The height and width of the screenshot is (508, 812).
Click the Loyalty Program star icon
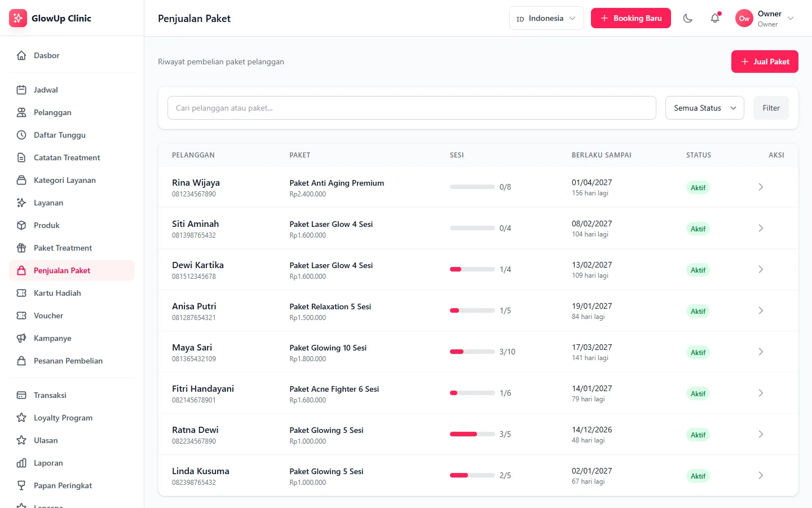(21, 418)
